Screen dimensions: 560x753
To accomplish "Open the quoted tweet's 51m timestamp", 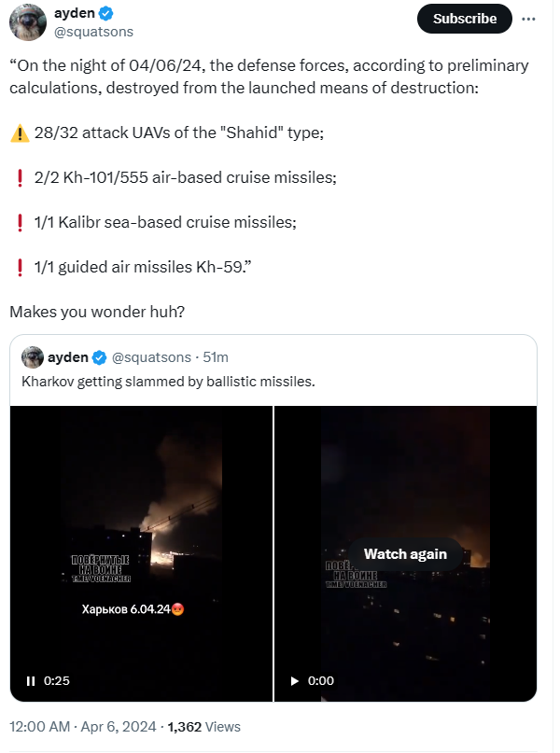I will [x=216, y=357].
